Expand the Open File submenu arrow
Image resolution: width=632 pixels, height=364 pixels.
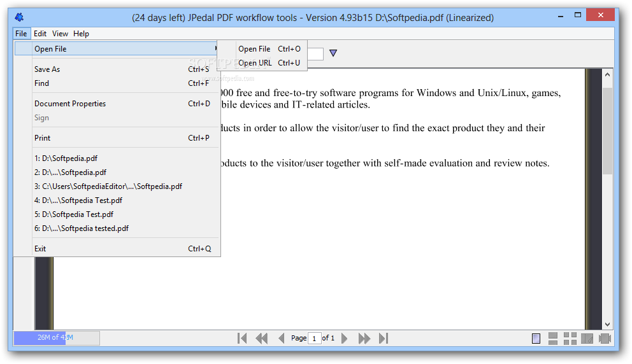pos(216,48)
